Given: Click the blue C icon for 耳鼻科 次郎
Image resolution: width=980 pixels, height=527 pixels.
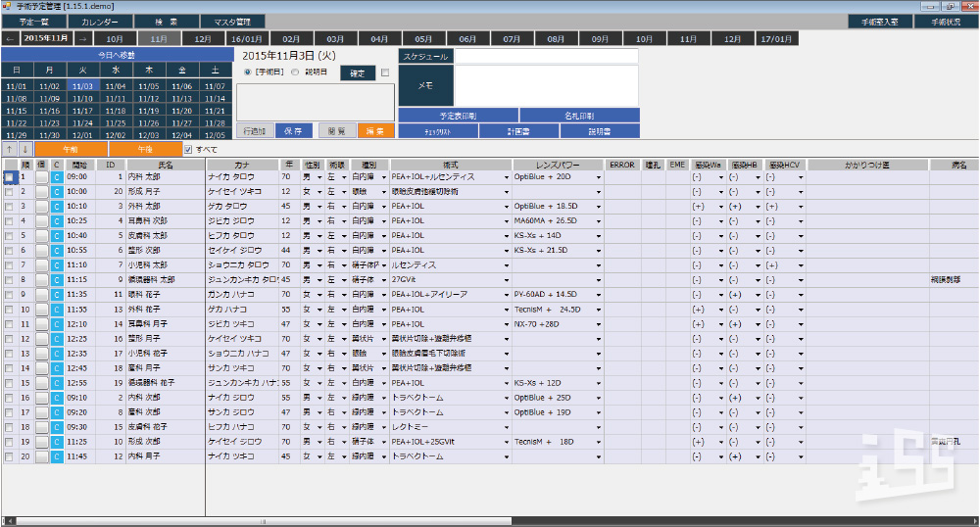Looking at the screenshot, I should tap(56, 221).
